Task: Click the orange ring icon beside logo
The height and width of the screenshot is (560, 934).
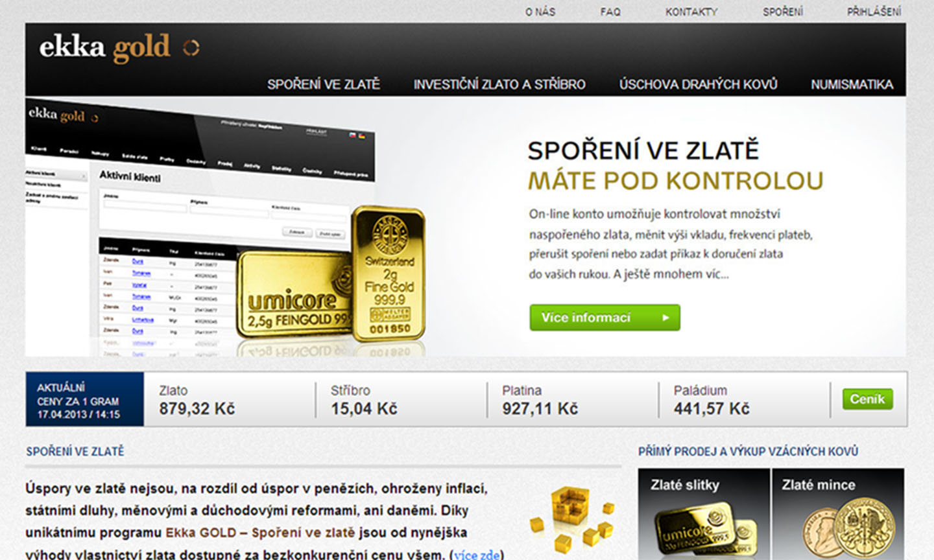Action: click(x=191, y=47)
